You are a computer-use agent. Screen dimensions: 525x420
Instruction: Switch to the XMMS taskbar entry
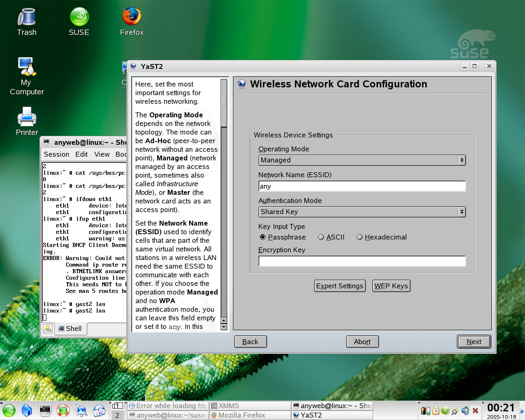pyautogui.click(x=250, y=406)
